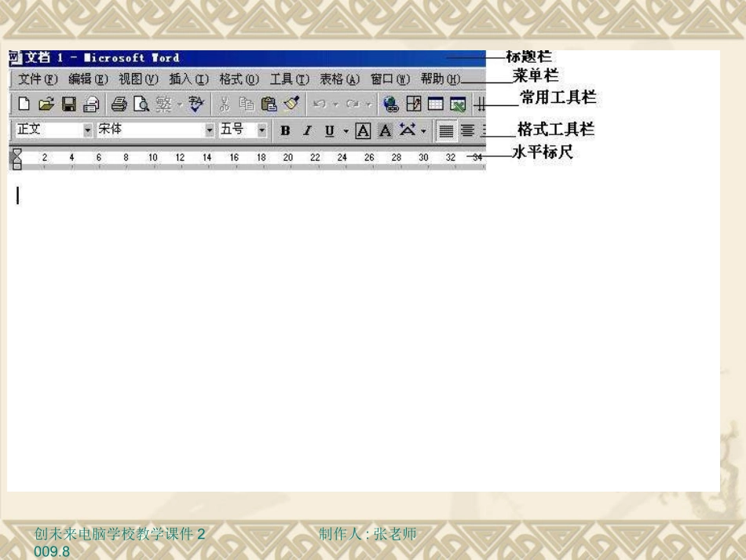Open the 表格(A) menu
The width and height of the screenshot is (746, 560).
[x=340, y=79]
